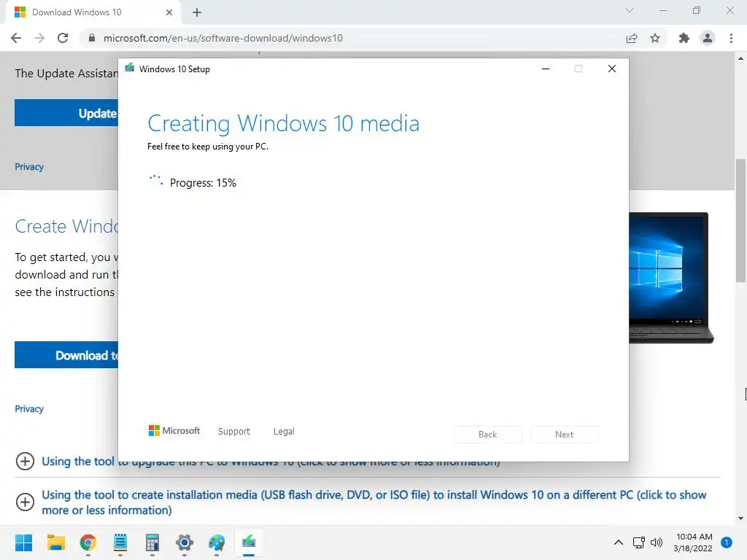The height and width of the screenshot is (560, 747).
Task: Switch to Chrome in the taskbar
Action: point(88,542)
